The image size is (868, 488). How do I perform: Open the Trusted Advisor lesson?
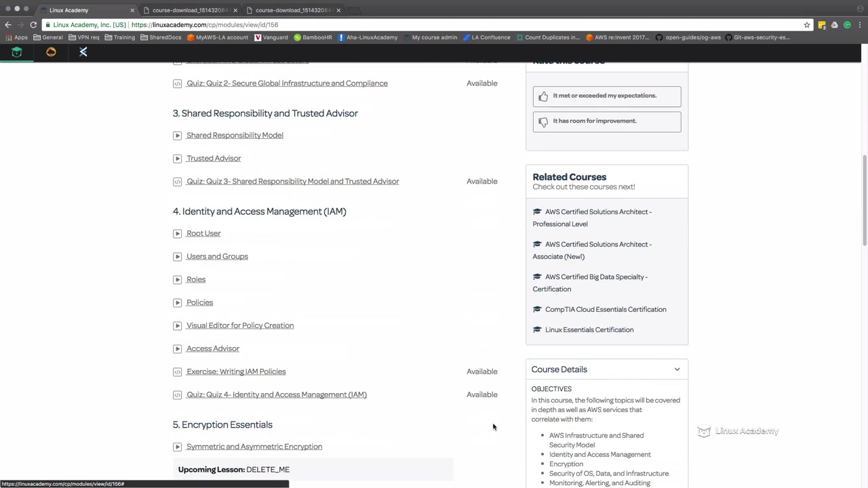214,159
